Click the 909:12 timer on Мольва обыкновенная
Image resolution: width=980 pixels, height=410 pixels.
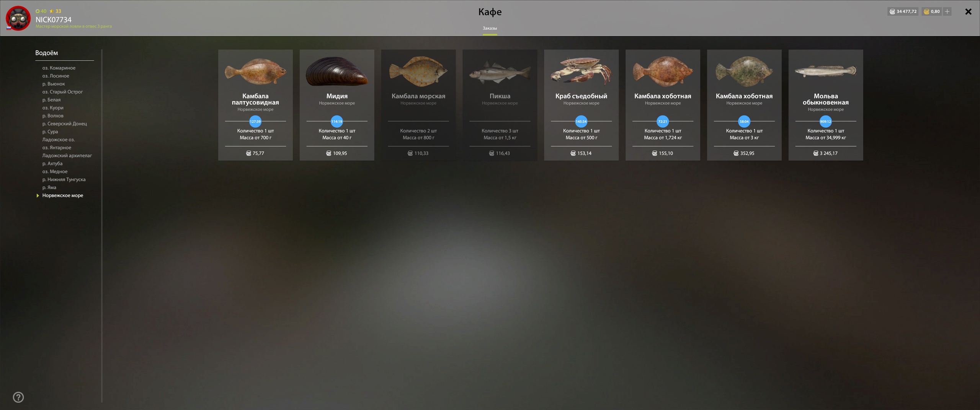(825, 121)
